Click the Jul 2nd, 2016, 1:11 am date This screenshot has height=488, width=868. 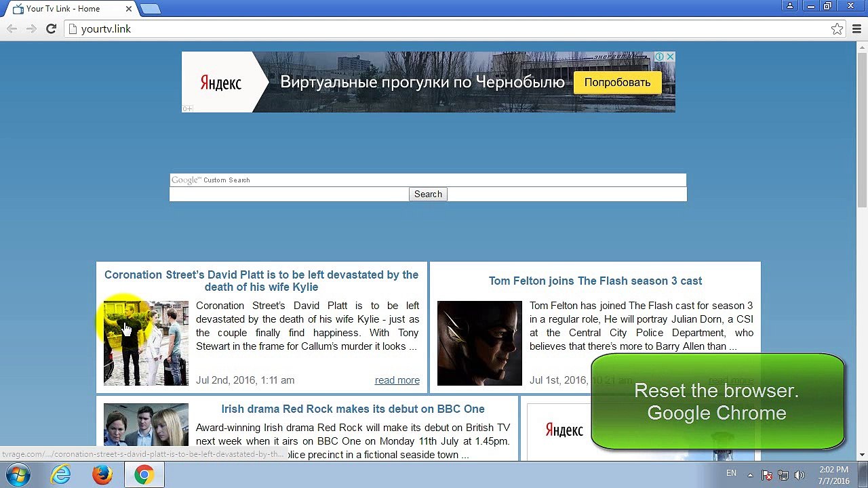pos(245,380)
